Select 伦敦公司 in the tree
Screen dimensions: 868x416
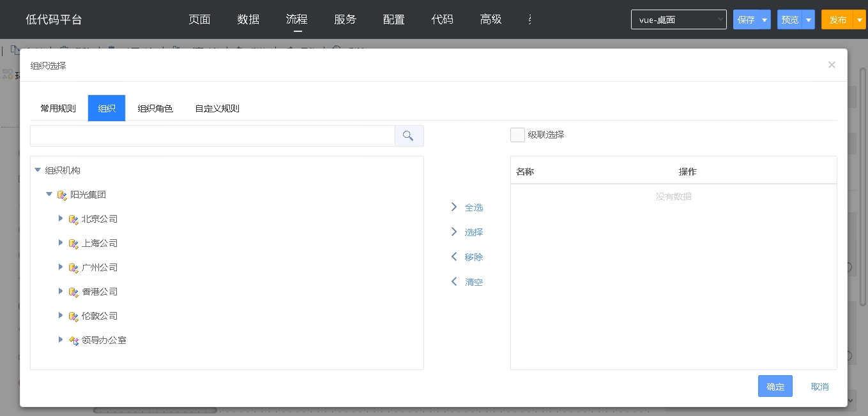coord(100,316)
